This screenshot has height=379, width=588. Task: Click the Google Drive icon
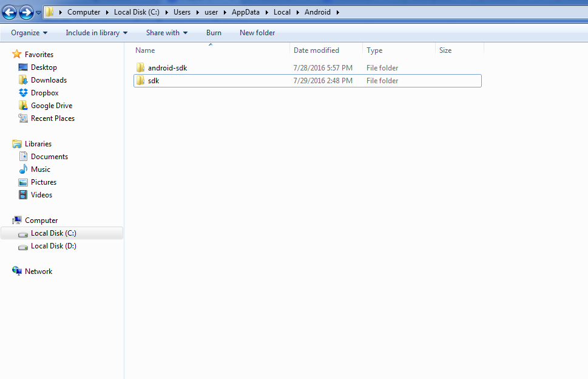[x=23, y=106]
